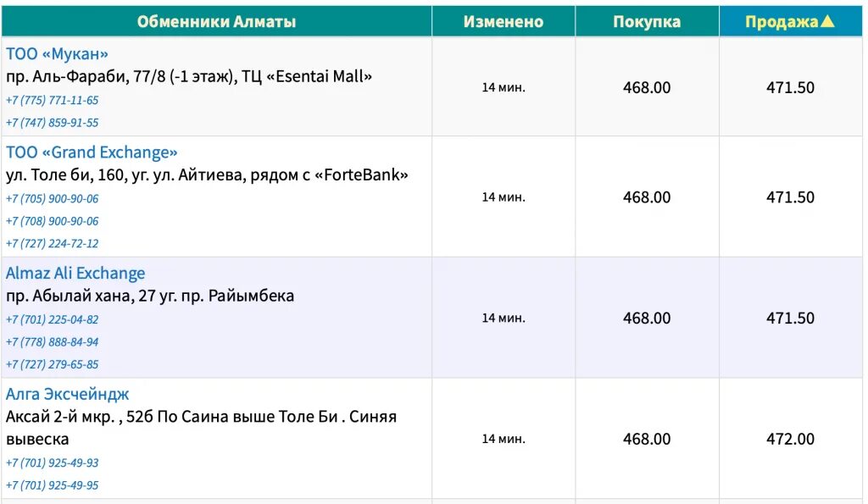The height and width of the screenshot is (504, 868).
Task: Call phone number +7 (775) 771-11-65
Action: click(52, 100)
